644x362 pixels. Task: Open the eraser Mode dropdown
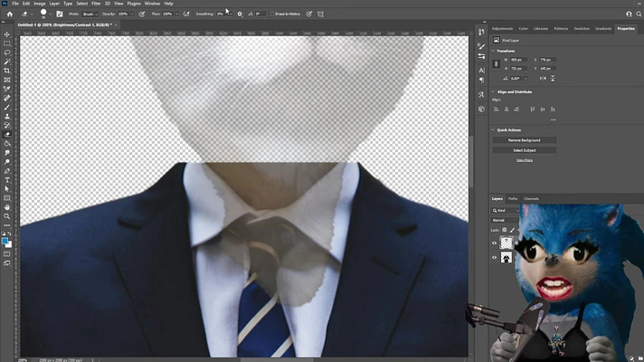[90, 14]
